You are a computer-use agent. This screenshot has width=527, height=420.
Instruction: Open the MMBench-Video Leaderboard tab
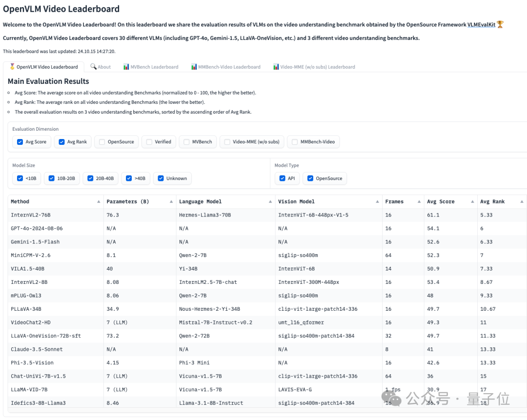pos(225,67)
